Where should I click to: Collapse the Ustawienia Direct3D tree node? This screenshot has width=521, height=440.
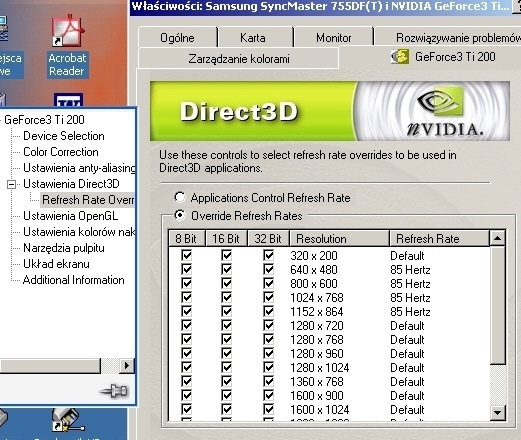[11, 184]
